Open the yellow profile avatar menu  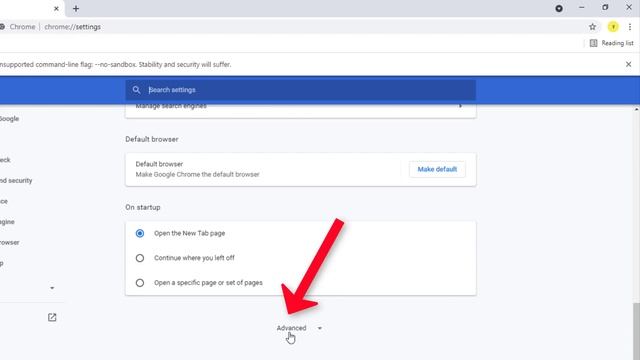[613, 27]
